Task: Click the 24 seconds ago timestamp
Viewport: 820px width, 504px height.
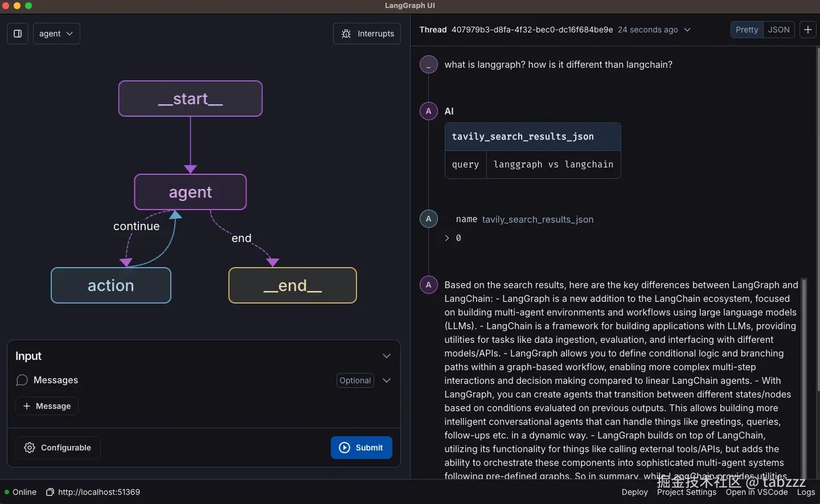Action: coord(648,30)
